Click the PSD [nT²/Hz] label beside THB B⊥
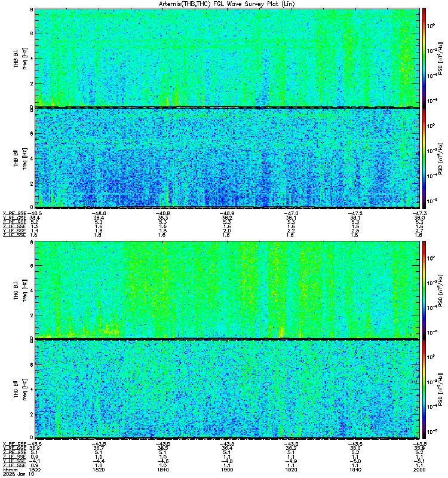448x478 pixels. pos(440,58)
